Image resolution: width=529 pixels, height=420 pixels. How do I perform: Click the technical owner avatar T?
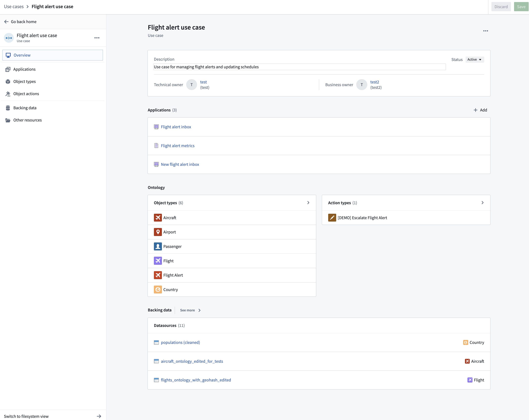[191, 85]
